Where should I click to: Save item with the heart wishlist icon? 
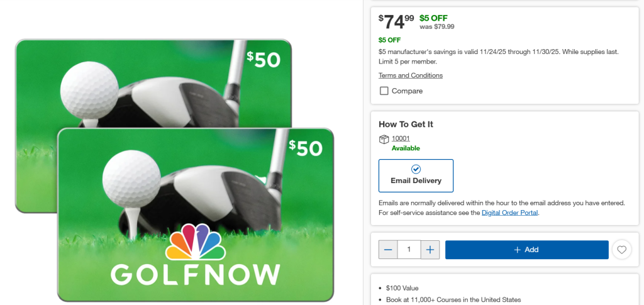point(621,250)
